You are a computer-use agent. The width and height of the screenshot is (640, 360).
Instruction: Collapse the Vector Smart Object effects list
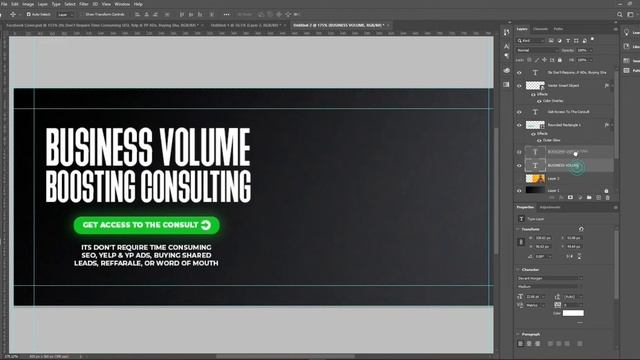tap(612, 86)
